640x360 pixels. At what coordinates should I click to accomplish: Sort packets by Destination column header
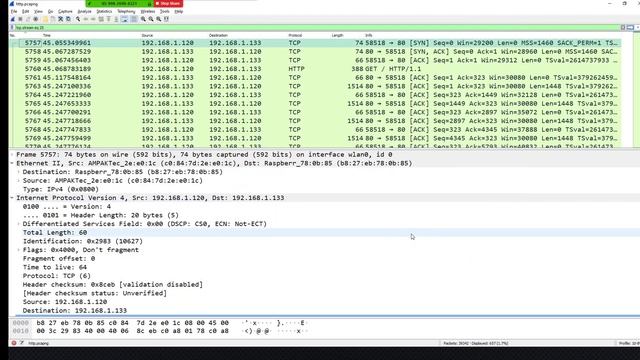[218, 36]
